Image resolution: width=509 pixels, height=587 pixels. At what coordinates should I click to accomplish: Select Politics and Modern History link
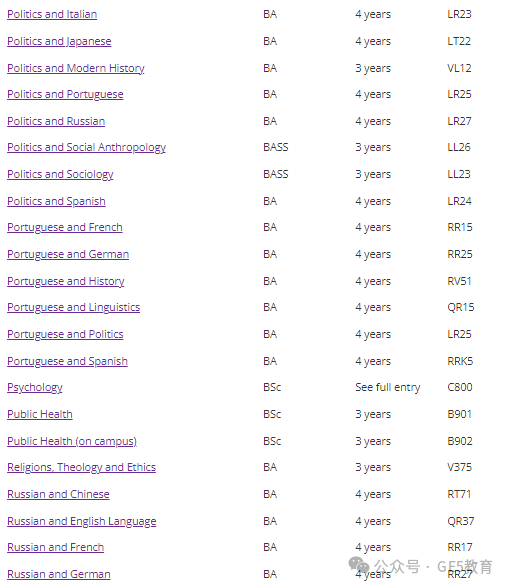tap(76, 68)
